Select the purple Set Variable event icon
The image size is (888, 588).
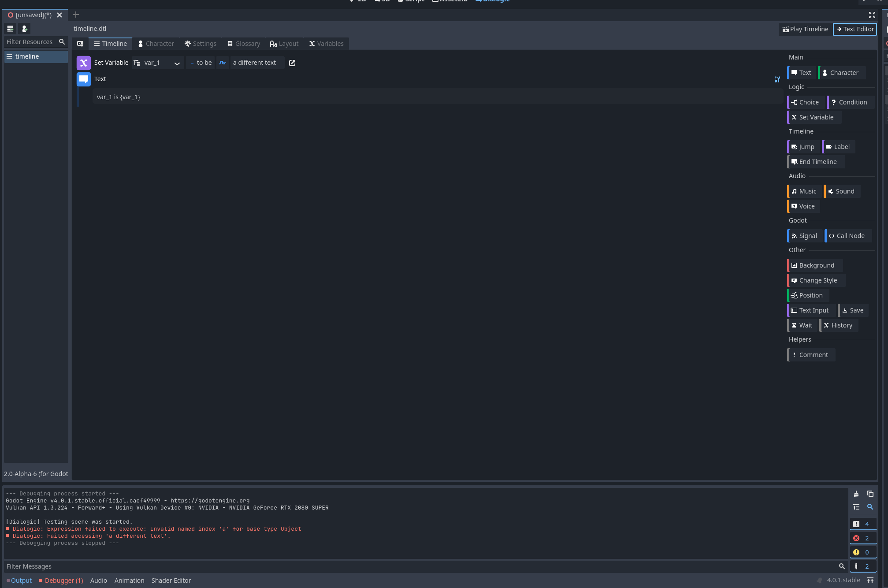[83, 63]
